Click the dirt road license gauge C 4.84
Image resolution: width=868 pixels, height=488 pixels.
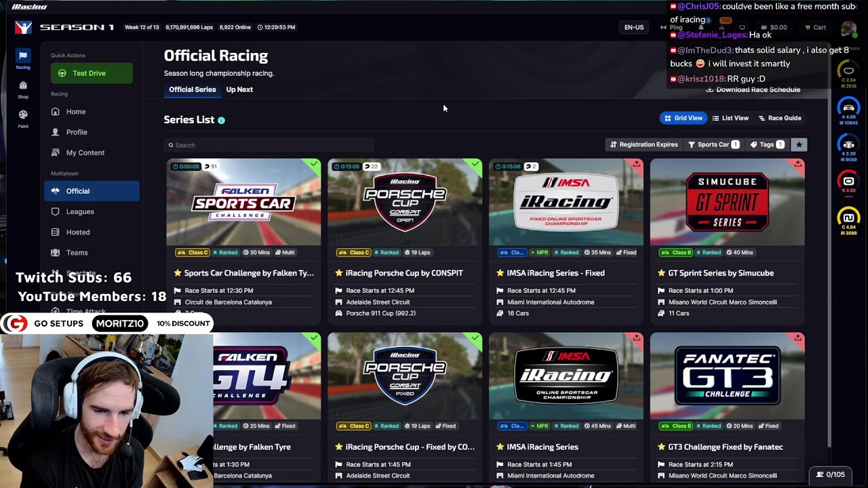point(848,222)
